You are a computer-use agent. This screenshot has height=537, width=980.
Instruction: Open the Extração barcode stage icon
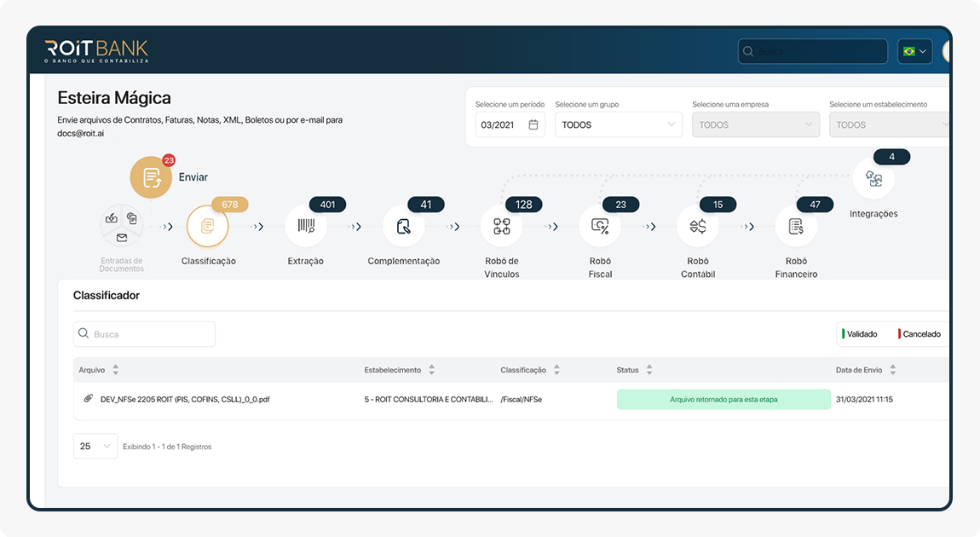point(306,226)
